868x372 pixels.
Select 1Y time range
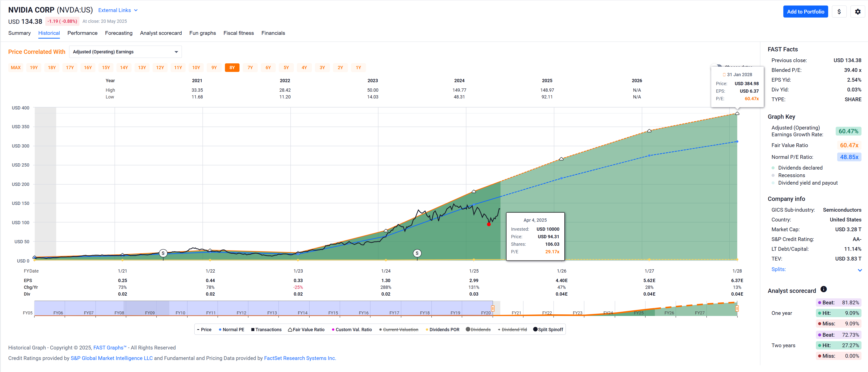358,67
